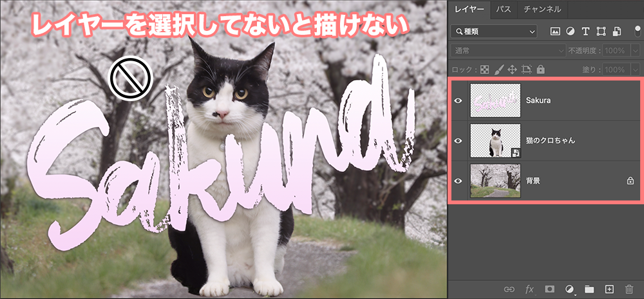
Task: Open the 種類 filter dropdown
Action: pyautogui.click(x=494, y=31)
